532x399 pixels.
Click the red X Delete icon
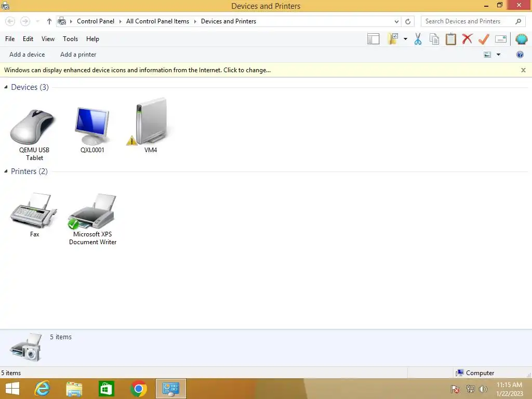(x=467, y=39)
